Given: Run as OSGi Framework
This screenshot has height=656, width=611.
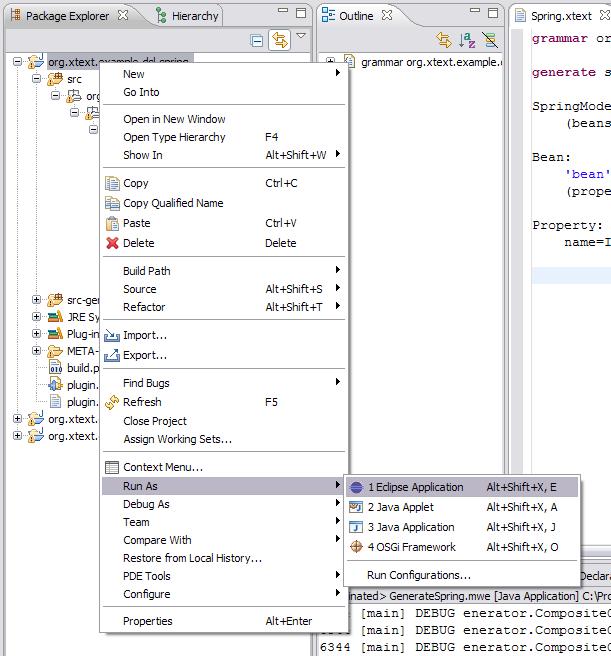Looking at the screenshot, I should pos(462,547).
